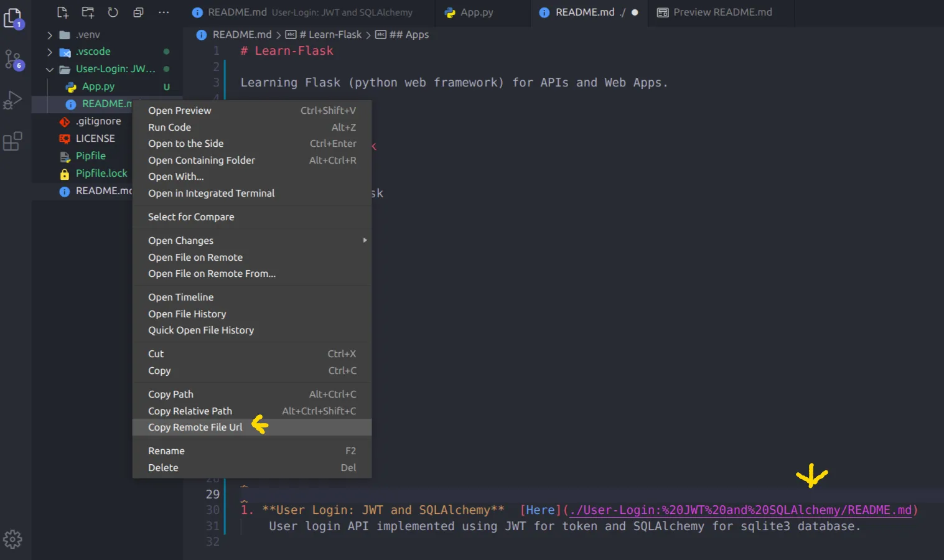The image size is (944, 560).
Task: Select Open Containing Folder
Action: [252, 161]
